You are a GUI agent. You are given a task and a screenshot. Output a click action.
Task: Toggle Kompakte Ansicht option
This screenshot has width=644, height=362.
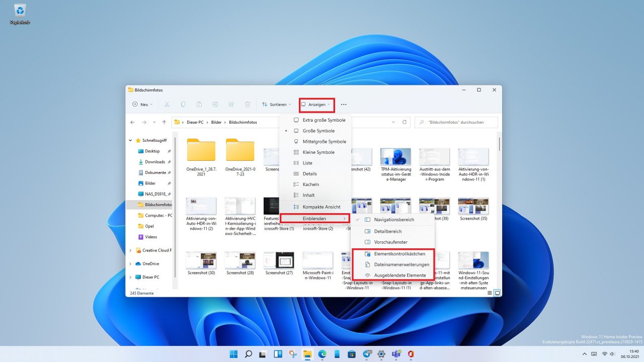(x=315, y=207)
